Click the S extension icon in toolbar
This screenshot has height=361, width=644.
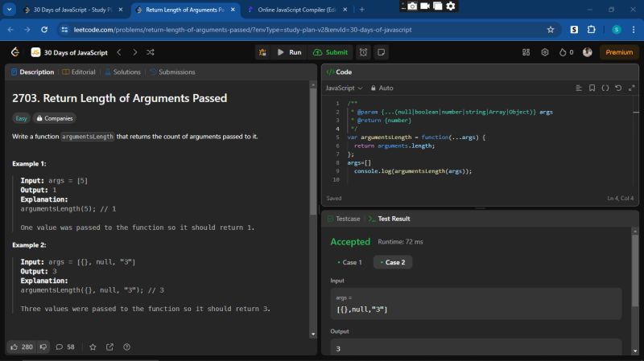click(574, 30)
